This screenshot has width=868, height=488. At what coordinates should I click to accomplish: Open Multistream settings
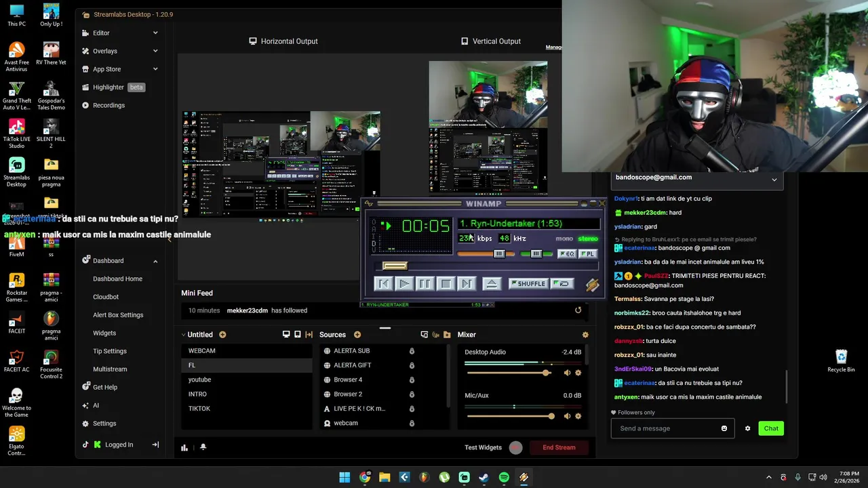pyautogui.click(x=110, y=369)
